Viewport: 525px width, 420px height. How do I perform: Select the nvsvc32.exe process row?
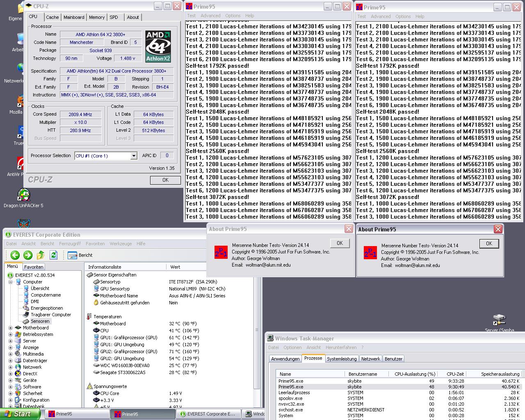(x=400, y=404)
